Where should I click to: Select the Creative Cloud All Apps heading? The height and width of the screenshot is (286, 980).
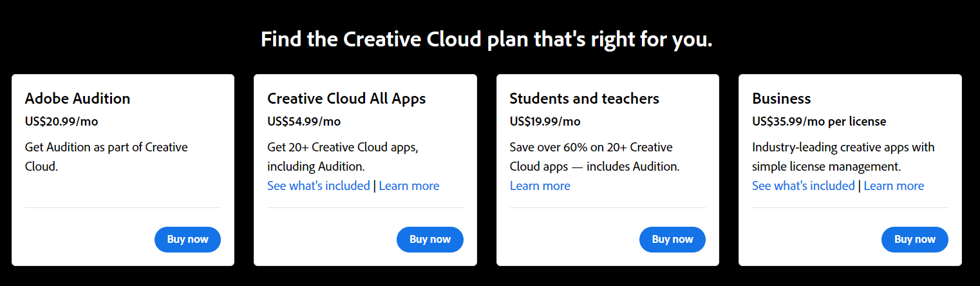coord(346,99)
